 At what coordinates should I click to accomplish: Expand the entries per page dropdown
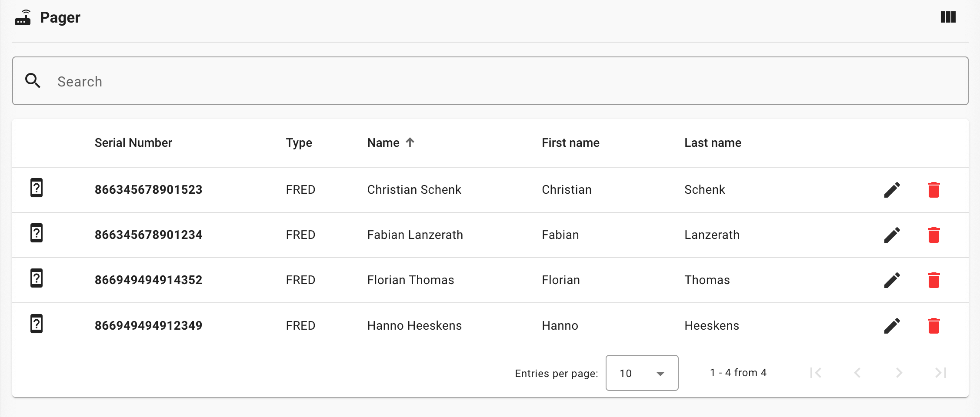click(x=642, y=373)
